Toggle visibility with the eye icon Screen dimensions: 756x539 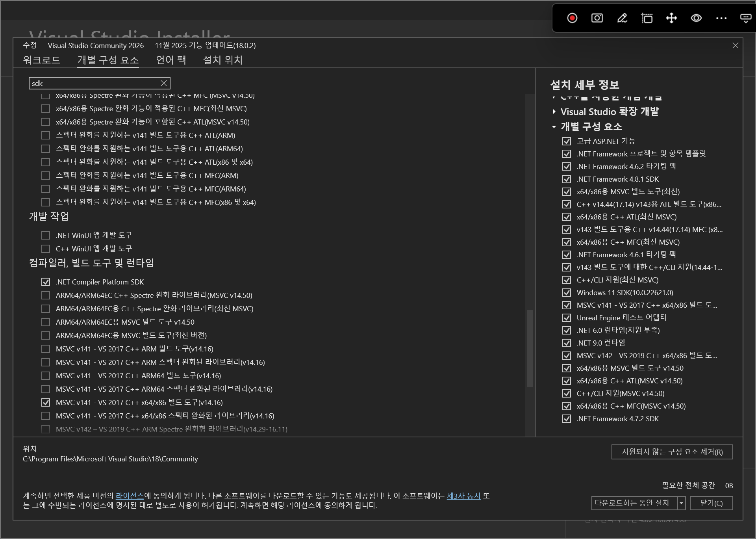[696, 19]
